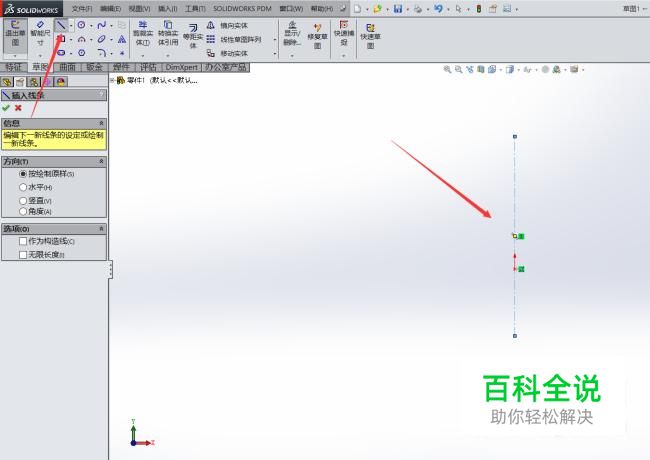The image size is (650, 460).
Task: Switch to the 钣金 Sheet Metal tab
Action: (x=95, y=67)
